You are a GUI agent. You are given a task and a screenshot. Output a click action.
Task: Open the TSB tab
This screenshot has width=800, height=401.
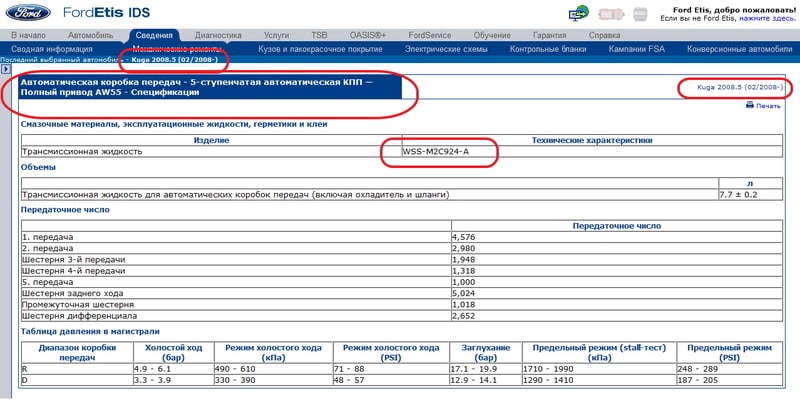point(319,35)
